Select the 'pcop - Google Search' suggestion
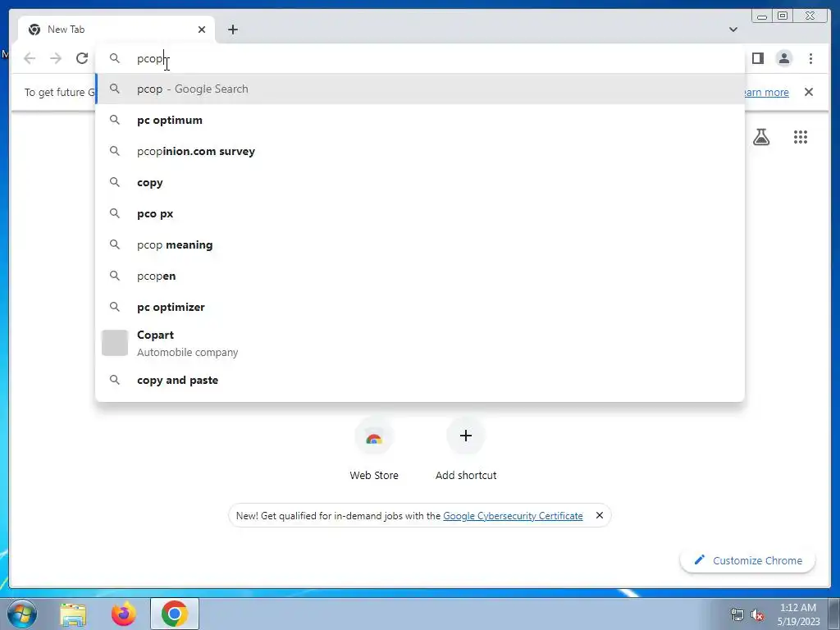Viewport: 840px width, 630px height. (420, 89)
